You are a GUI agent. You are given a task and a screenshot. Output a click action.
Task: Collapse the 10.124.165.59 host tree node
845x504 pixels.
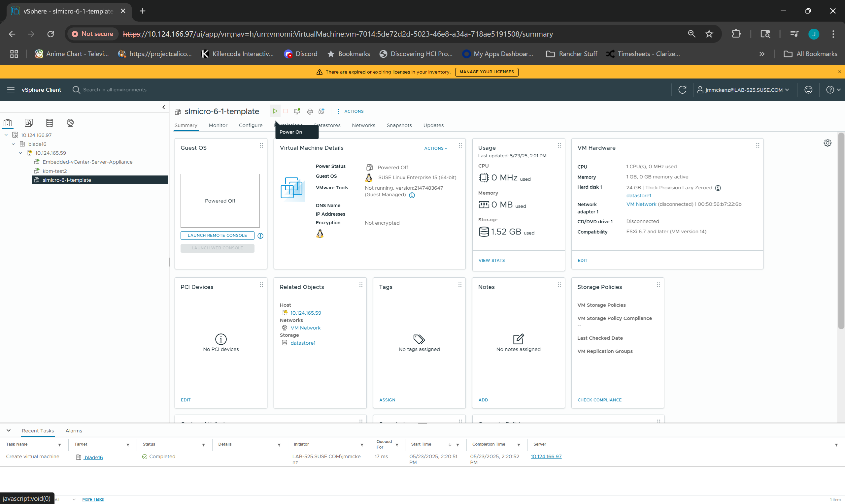[x=20, y=153]
